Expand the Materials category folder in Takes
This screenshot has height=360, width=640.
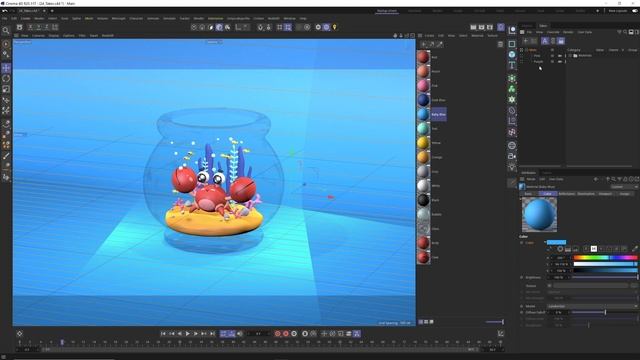click(570, 56)
